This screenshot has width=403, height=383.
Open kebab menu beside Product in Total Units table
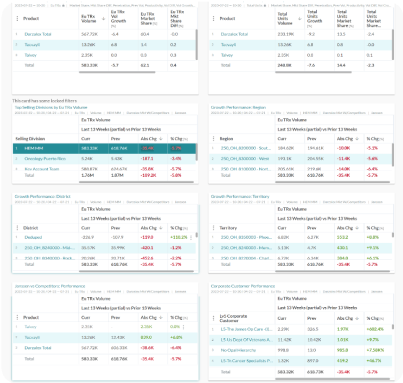213,18
